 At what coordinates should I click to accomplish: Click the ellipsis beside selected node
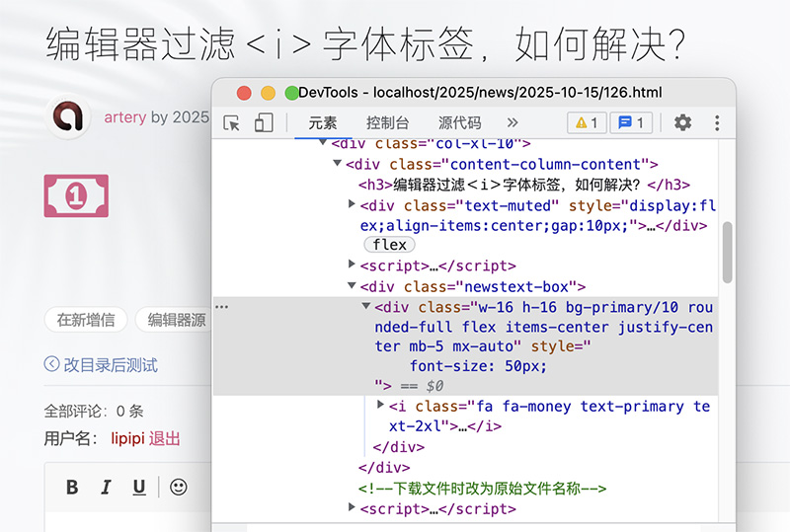[222, 307]
